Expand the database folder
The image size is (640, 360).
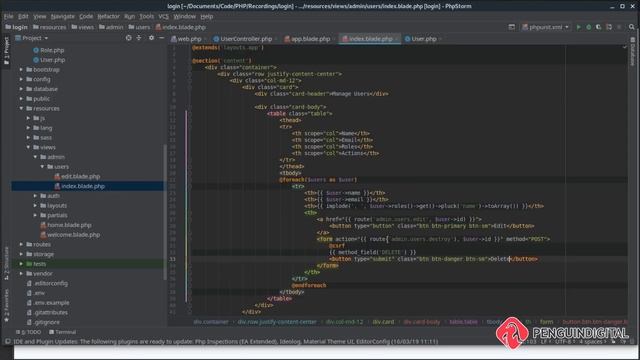(21, 89)
